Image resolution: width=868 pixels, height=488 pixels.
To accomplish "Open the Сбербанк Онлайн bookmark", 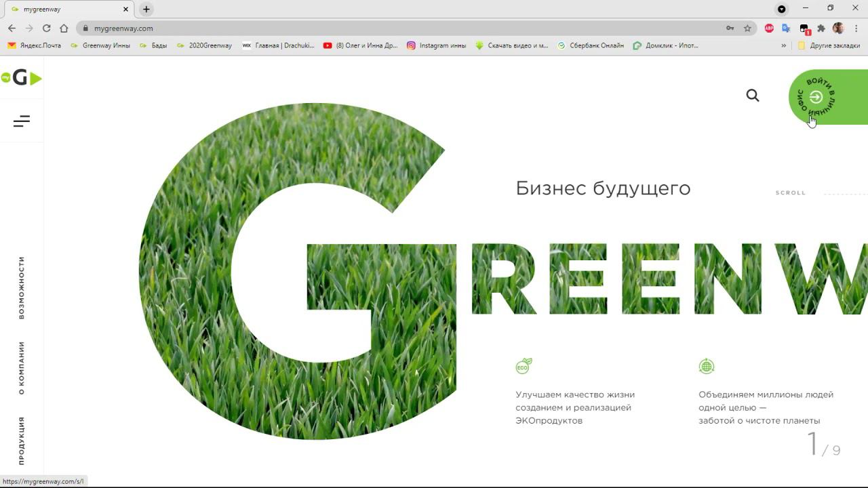I will [591, 45].
